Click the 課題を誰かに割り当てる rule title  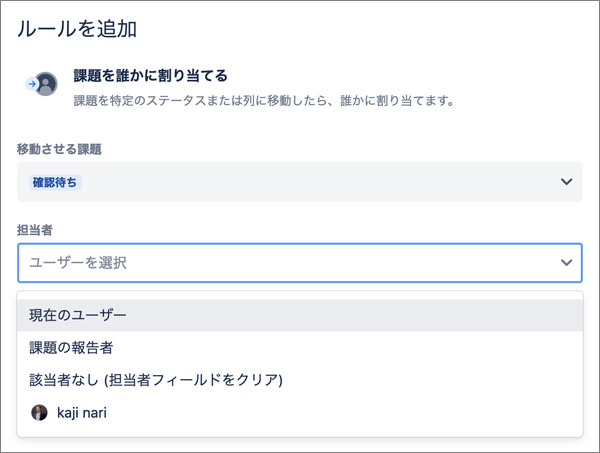[x=150, y=76]
